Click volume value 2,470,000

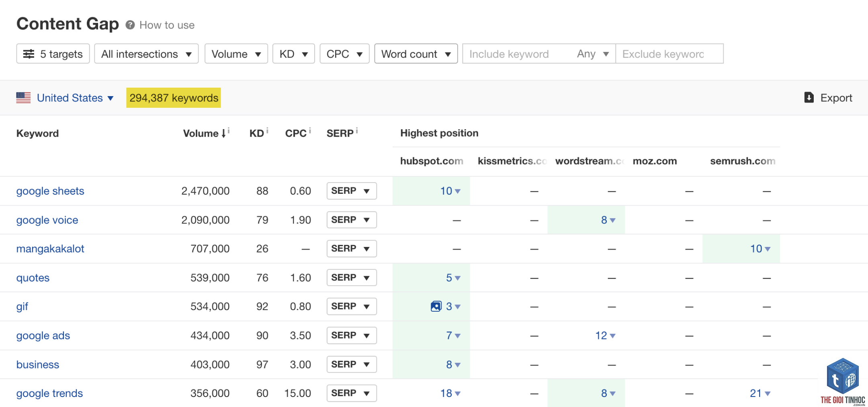pos(205,191)
